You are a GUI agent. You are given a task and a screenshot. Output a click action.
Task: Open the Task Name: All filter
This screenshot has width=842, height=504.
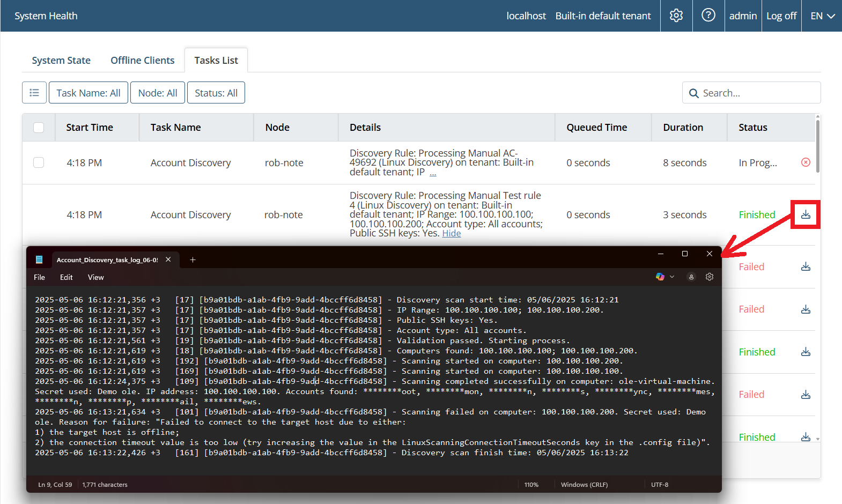click(88, 93)
